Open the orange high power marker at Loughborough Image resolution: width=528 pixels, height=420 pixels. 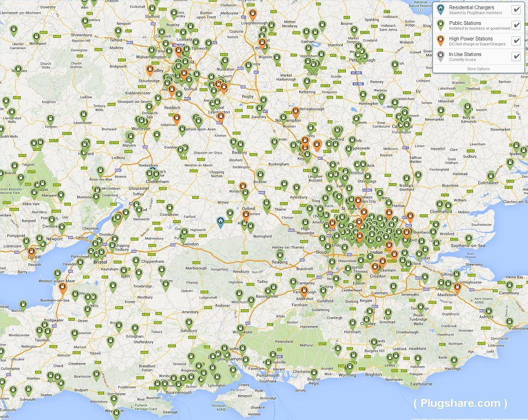click(252, 15)
